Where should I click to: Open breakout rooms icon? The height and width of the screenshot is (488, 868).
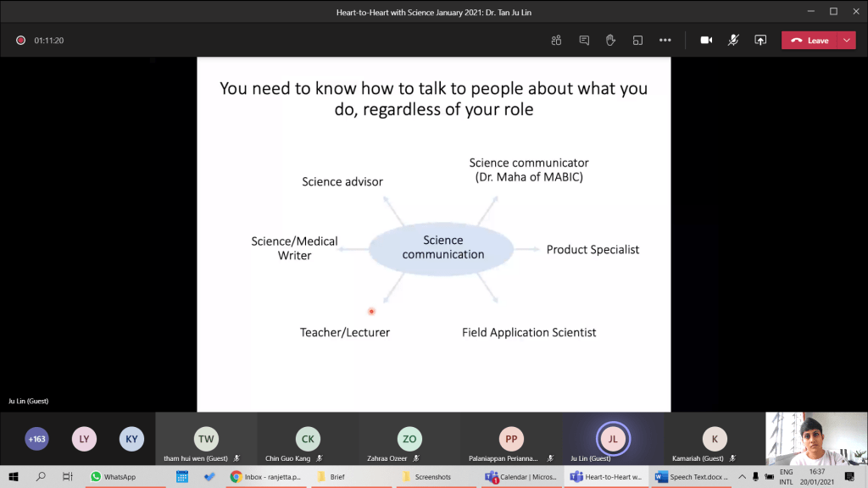(637, 40)
